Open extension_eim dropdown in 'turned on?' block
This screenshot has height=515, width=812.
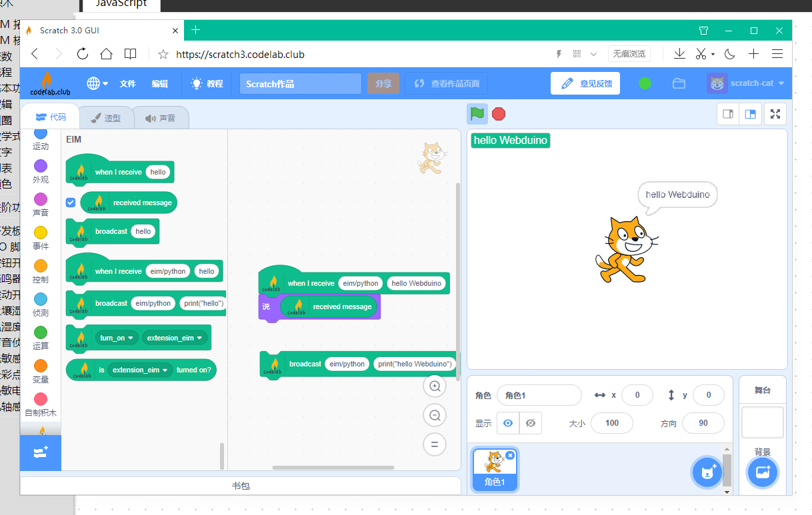(x=140, y=370)
